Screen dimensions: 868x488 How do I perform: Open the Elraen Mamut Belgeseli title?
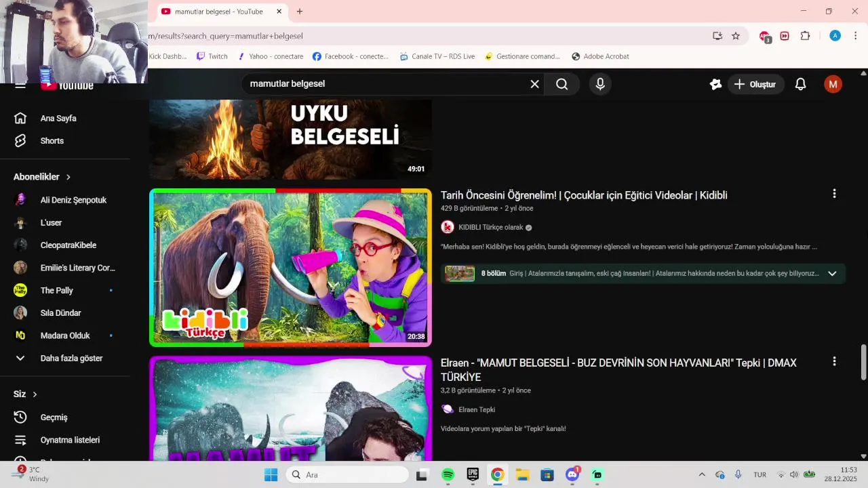618,370
